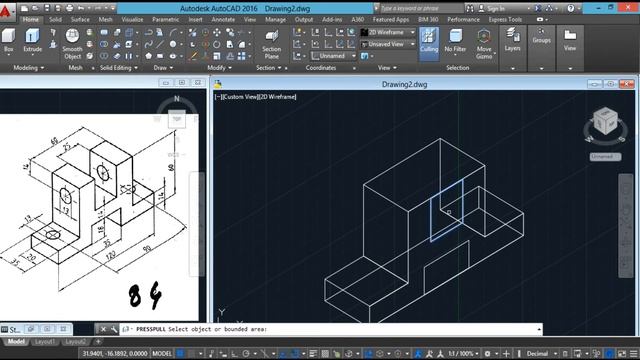
Task: Toggle polar tracking in status bar
Action: pos(246,353)
